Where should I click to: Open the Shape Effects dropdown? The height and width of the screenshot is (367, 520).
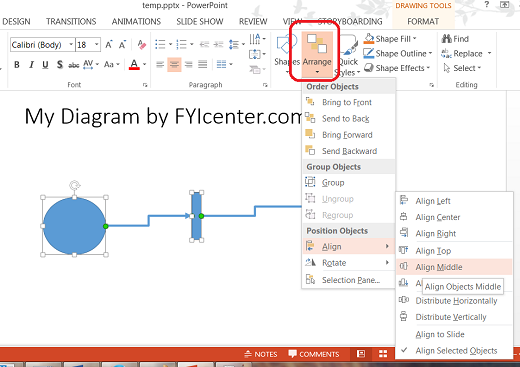(x=397, y=68)
